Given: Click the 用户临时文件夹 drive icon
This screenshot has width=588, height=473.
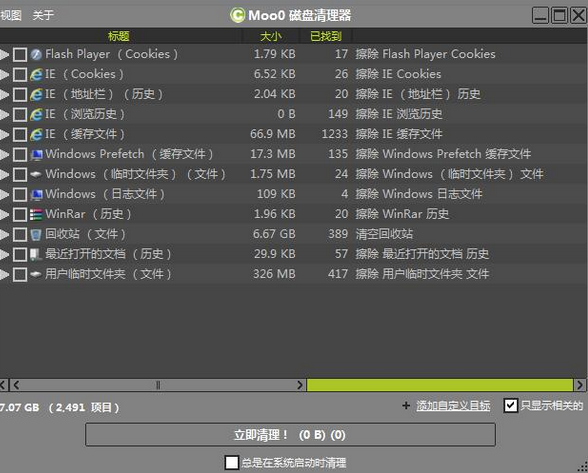Looking at the screenshot, I should tap(36, 274).
